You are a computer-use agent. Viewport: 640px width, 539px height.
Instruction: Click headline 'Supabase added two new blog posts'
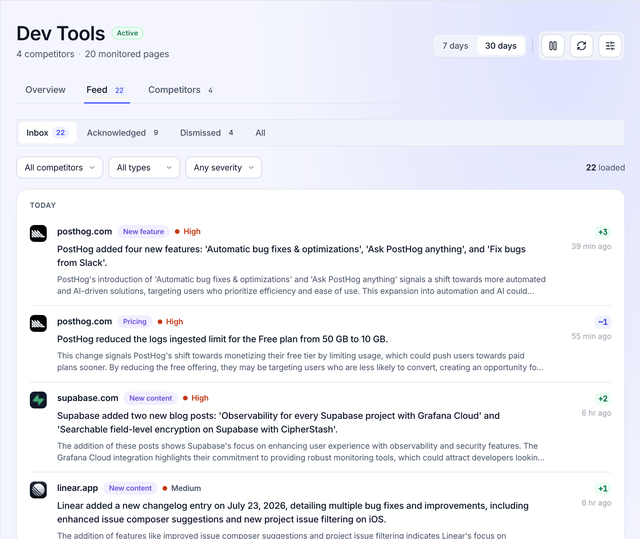[278, 422]
